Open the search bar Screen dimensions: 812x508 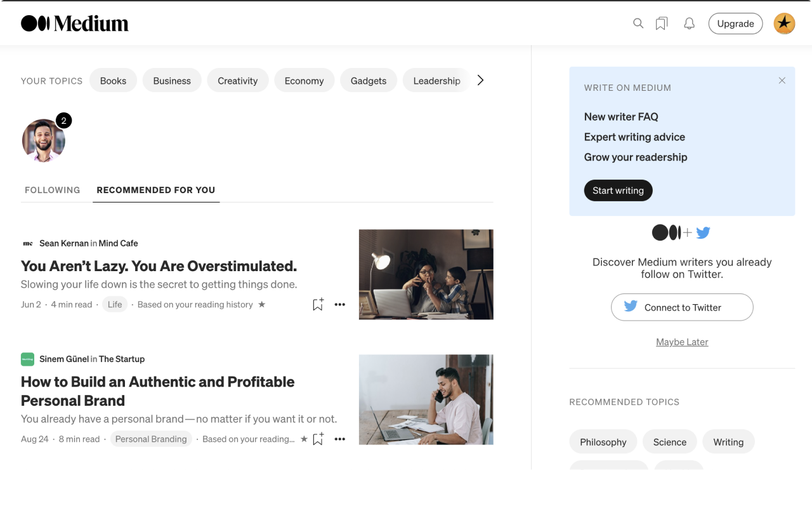point(638,23)
